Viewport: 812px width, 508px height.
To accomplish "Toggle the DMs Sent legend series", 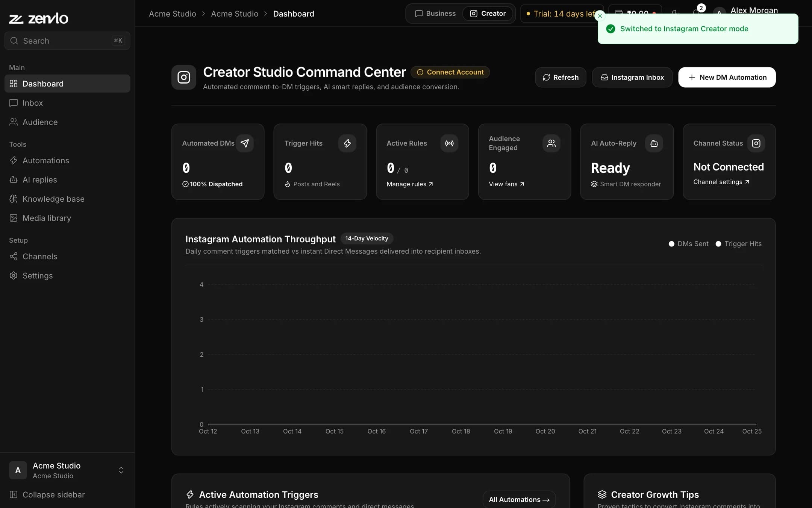I will pos(689,244).
